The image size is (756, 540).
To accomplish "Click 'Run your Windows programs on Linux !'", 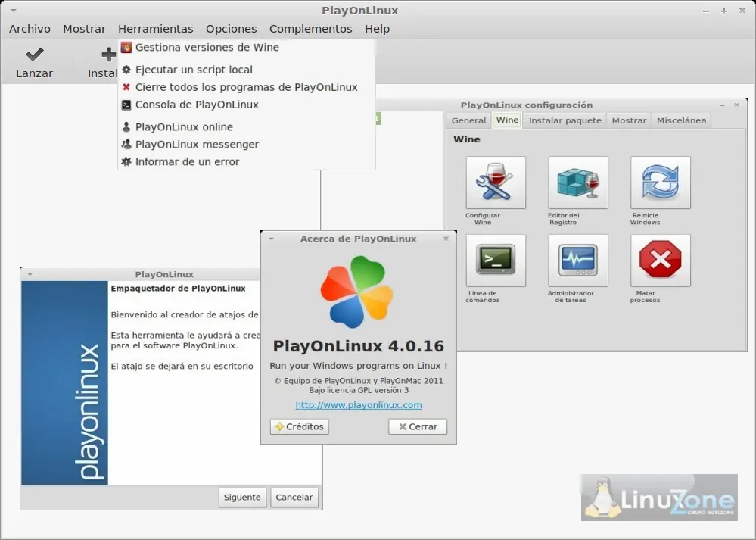I will point(359,366).
